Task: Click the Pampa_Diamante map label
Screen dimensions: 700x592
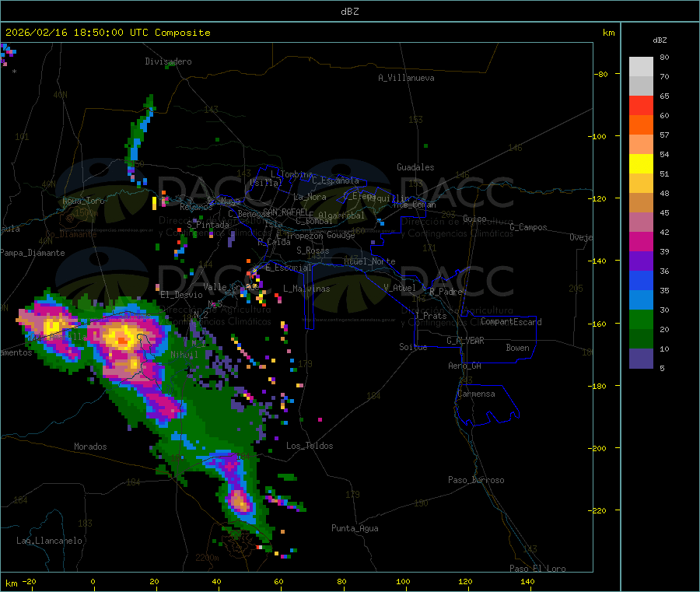Action: pos(33,253)
